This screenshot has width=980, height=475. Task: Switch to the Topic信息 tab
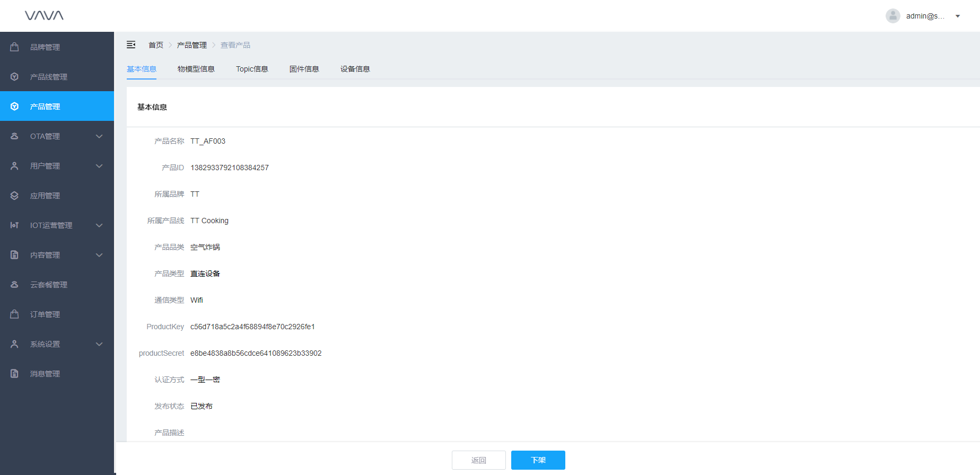252,69
